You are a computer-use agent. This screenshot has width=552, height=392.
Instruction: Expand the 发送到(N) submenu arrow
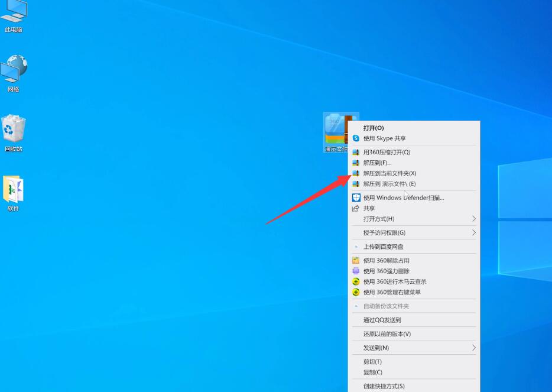473,348
